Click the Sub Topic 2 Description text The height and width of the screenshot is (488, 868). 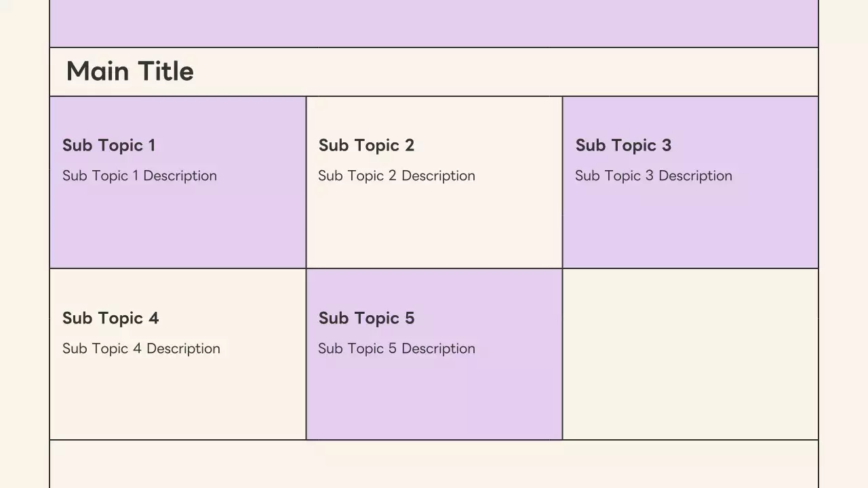point(397,176)
